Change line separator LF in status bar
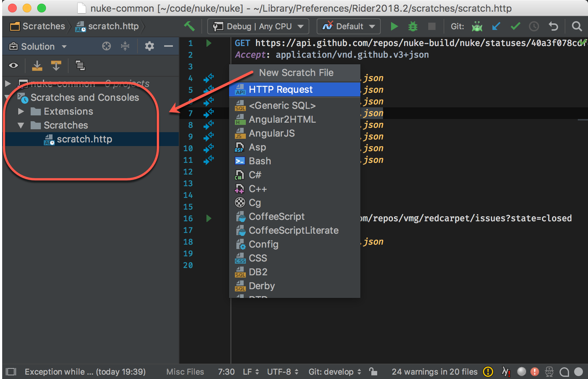Image resolution: width=588 pixels, height=379 pixels. [x=251, y=372]
